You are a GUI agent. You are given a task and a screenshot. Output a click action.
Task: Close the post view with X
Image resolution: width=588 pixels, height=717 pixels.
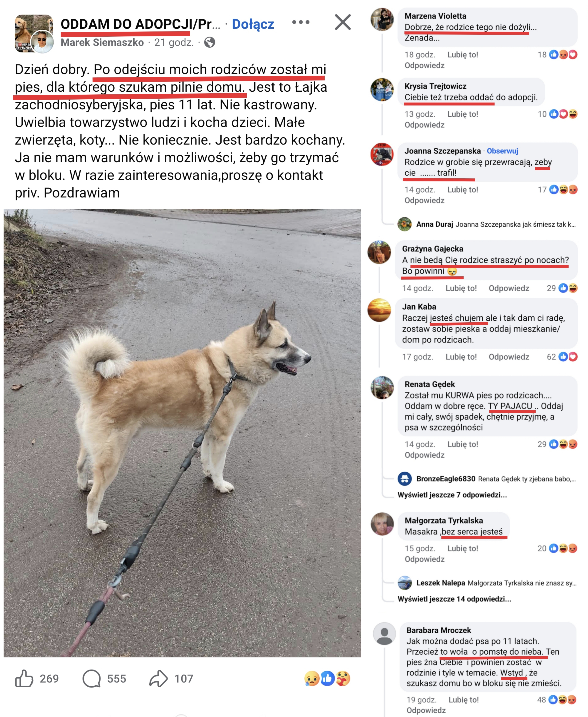pyautogui.click(x=343, y=22)
